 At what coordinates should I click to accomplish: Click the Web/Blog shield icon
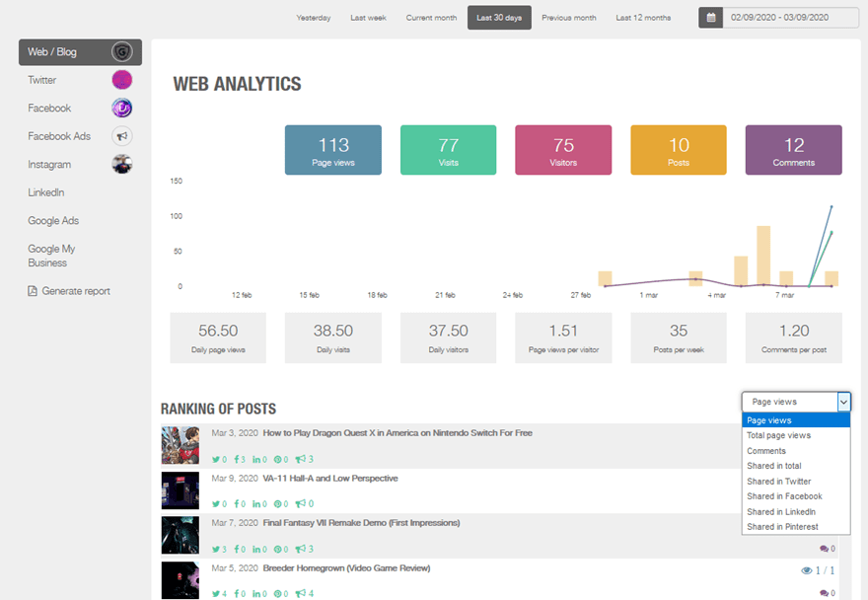tap(122, 51)
